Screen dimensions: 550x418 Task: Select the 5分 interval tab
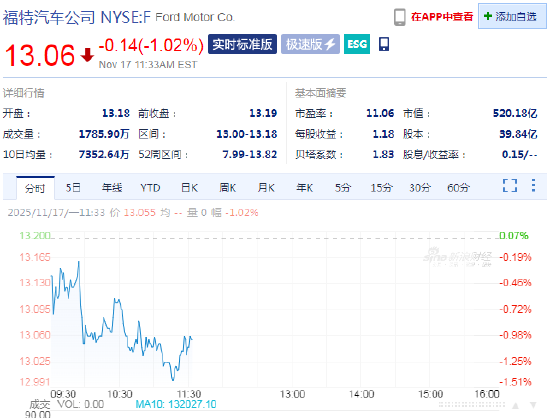343,188
